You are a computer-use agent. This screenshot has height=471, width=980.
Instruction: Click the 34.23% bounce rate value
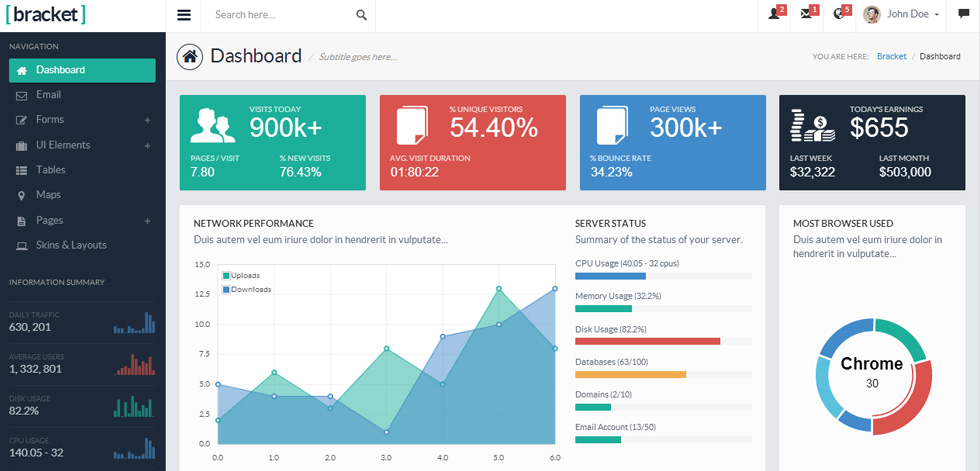pyautogui.click(x=611, y=172)
